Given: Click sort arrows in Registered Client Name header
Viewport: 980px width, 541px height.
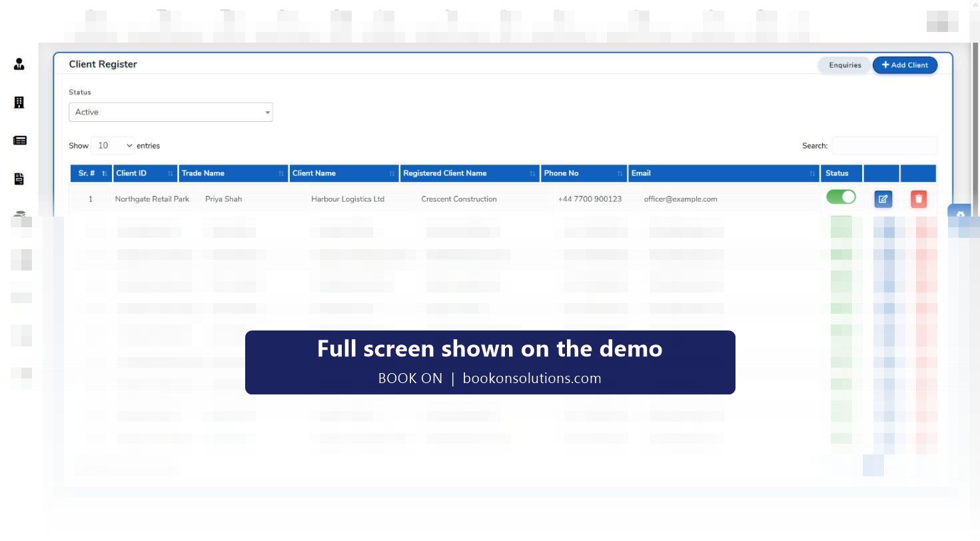Looking at the screenshot, I should (x=533, y=174).
